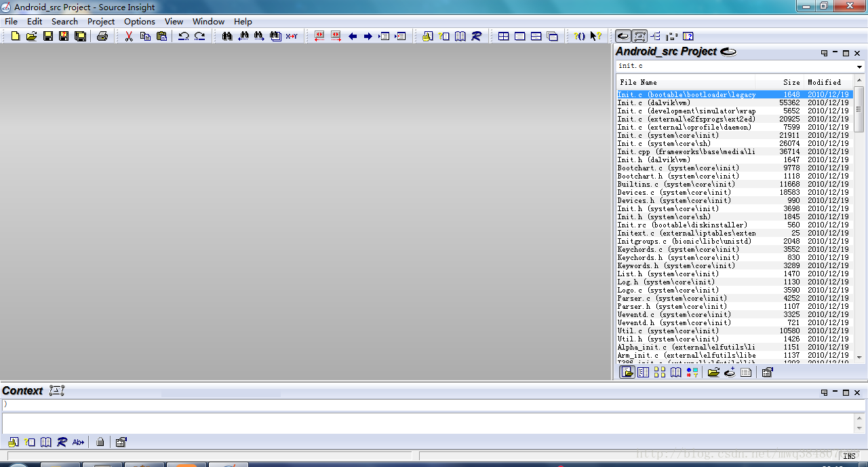The height and width of the screenshot is (467, 868).
Task: Sort the file list by Size column header
Action: [x=780, y=82]
